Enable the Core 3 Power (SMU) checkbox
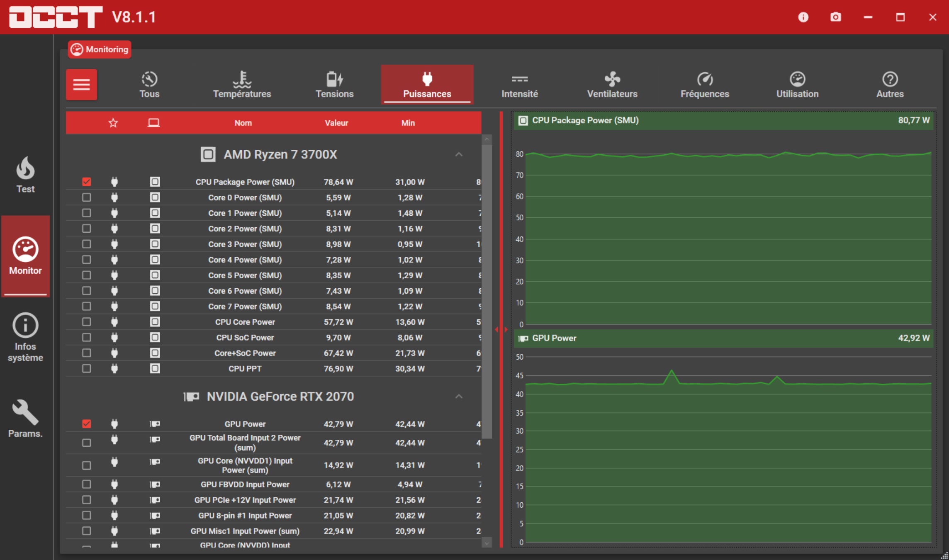Screen dimensions: 949x560 click(86, 244)
